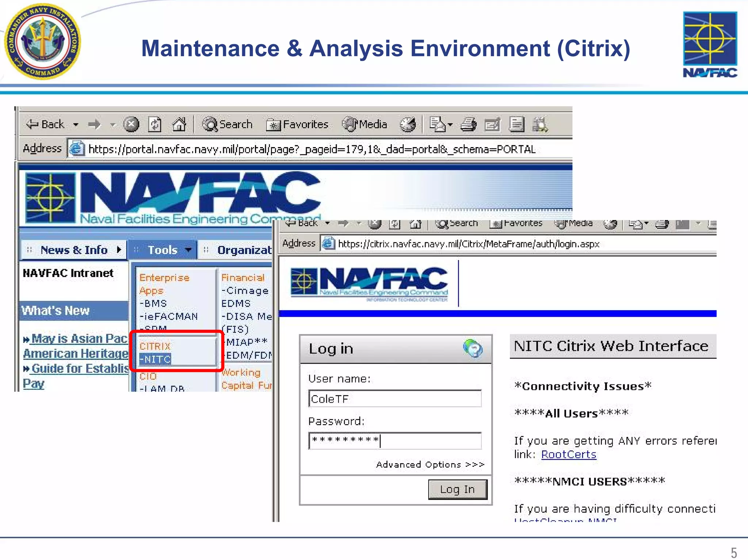Click Back button in Citrix browser toolbar
The image size is (748, 560).
(x=302, y=223)
